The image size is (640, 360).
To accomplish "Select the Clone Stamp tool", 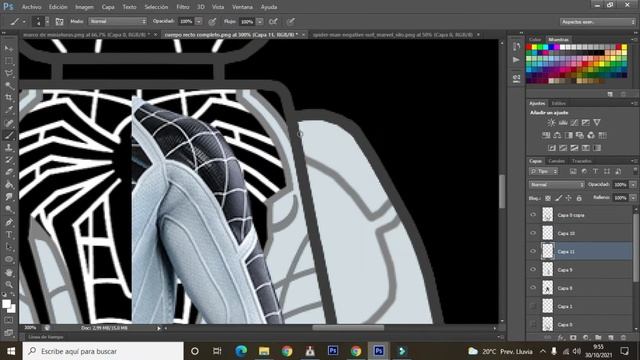I will (9, 147).
